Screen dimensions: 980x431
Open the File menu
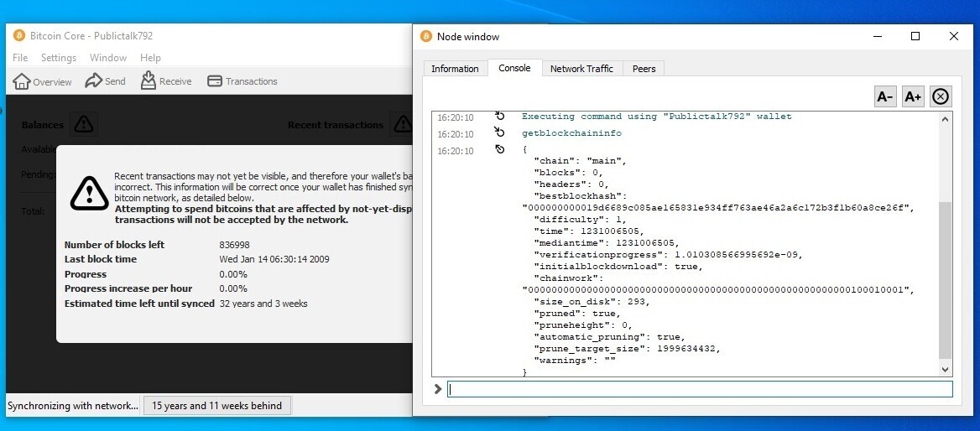coord(20,58)
